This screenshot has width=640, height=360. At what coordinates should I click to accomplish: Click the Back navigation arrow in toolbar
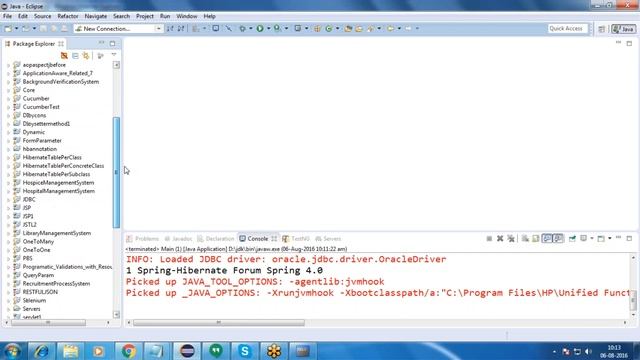point(390,29)
